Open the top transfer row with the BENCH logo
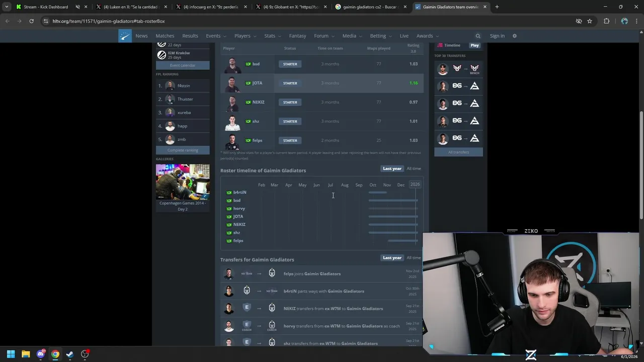644x362 pixels. (458, 69)
